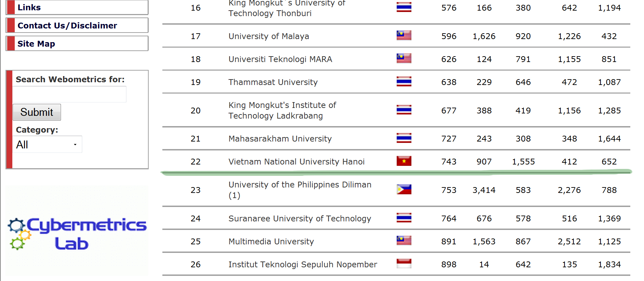Open the Contact Us/Disclaimer menu item
This screenshot has height=281, width=644.
click(77, 25)
